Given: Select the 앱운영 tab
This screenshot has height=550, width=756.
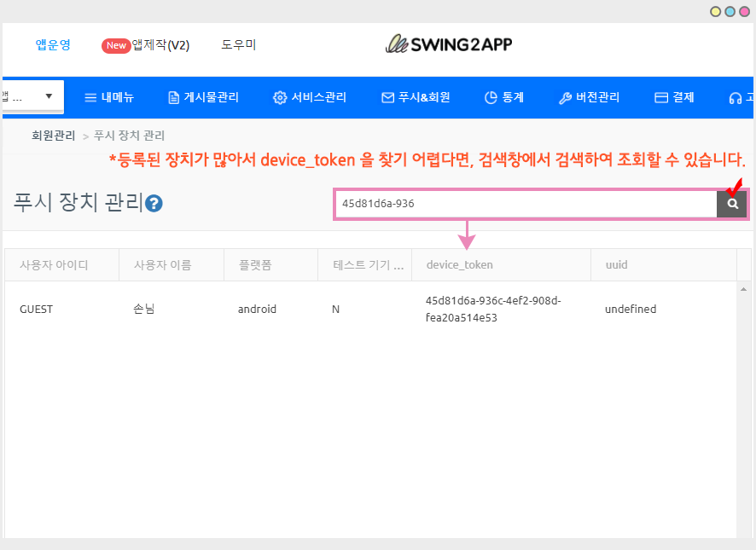Looking at the screenshot, I should point(53,45).
